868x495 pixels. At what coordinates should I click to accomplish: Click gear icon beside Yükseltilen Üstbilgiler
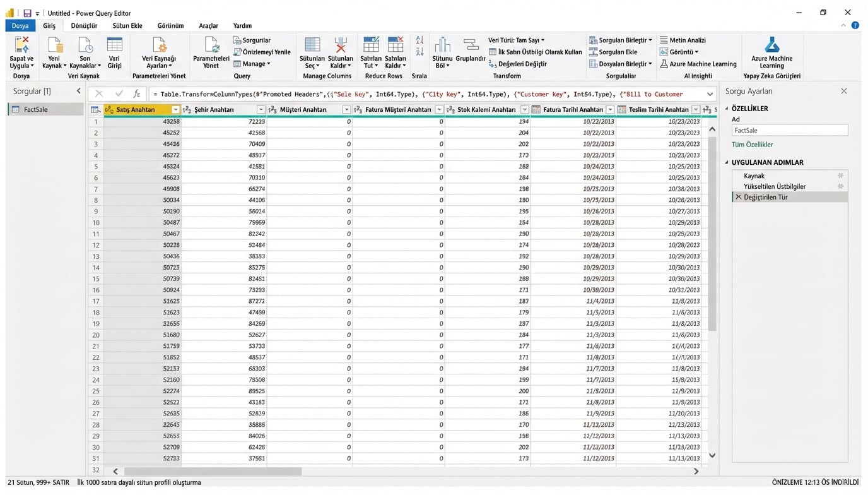tap(840, 186)
